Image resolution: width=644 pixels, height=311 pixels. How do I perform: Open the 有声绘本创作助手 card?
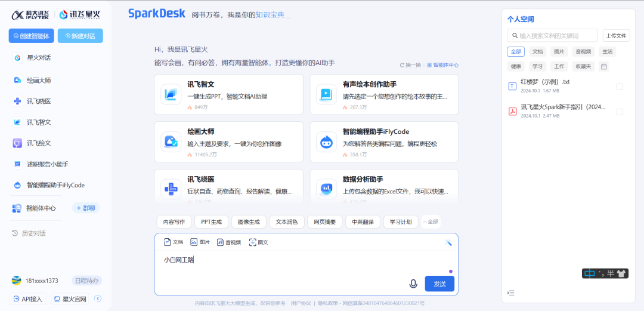[x=384, y=95]
